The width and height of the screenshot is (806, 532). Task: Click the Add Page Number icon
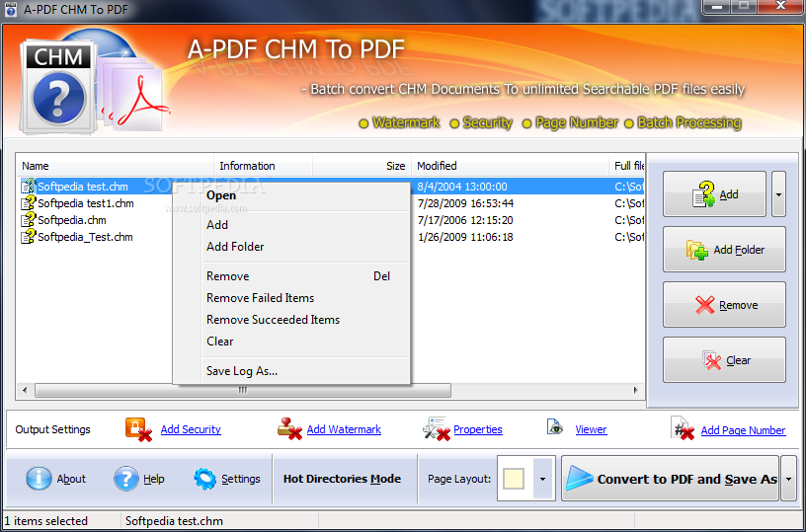pos(683,429)
